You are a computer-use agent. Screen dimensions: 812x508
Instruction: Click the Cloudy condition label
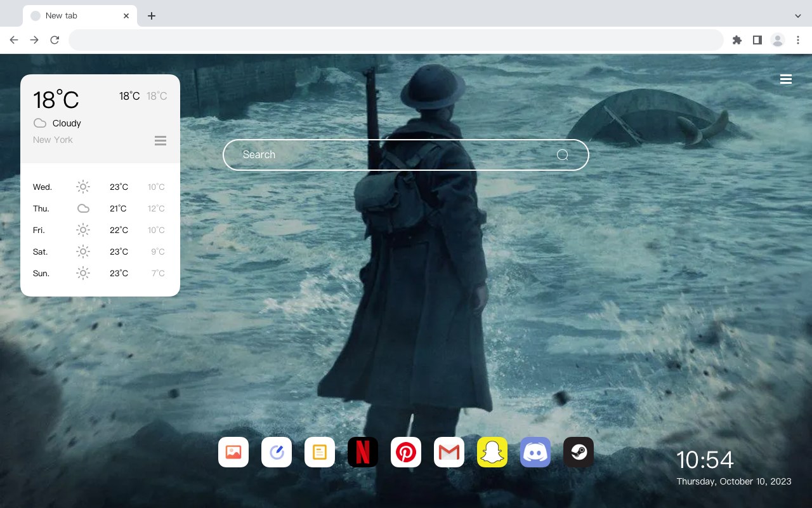pyautogui.click(x=67, y=123)
